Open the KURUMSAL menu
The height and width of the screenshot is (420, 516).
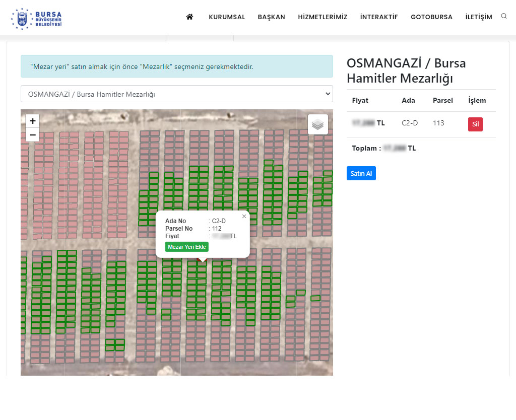click(x=227, y=17)
